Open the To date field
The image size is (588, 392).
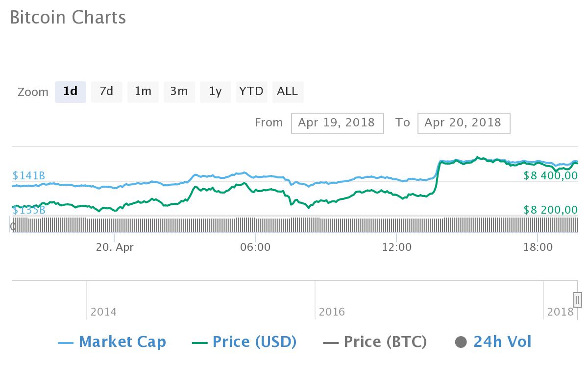coord(464,123)
